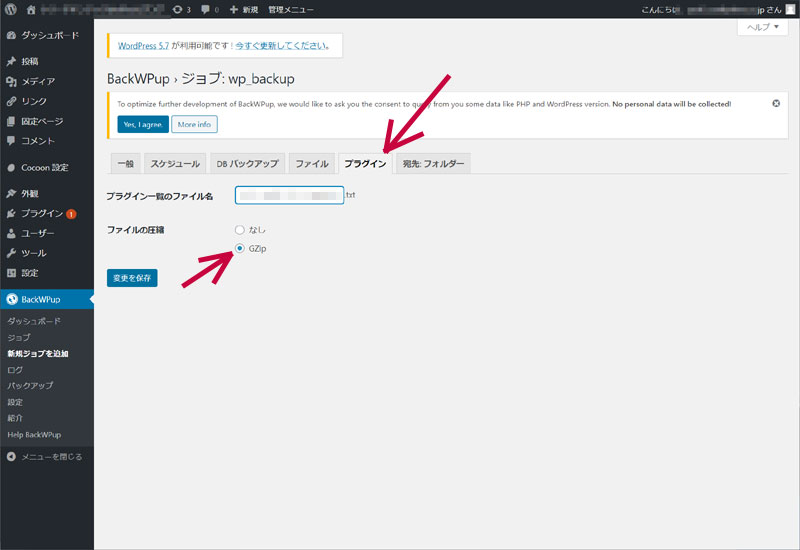Open BackWPup ダッシュボード submenu item

coord(34,321)
